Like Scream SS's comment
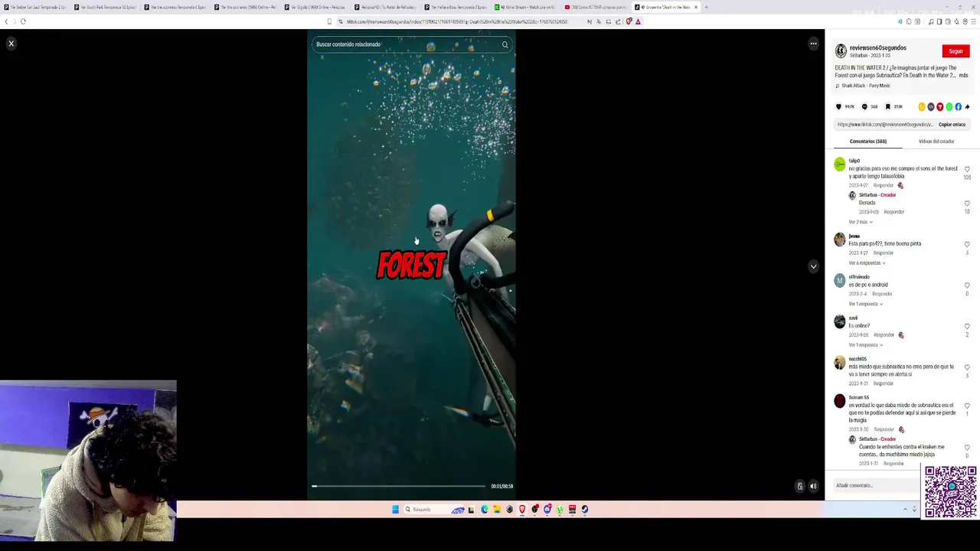Screen dimensions: 980x551 967,406
